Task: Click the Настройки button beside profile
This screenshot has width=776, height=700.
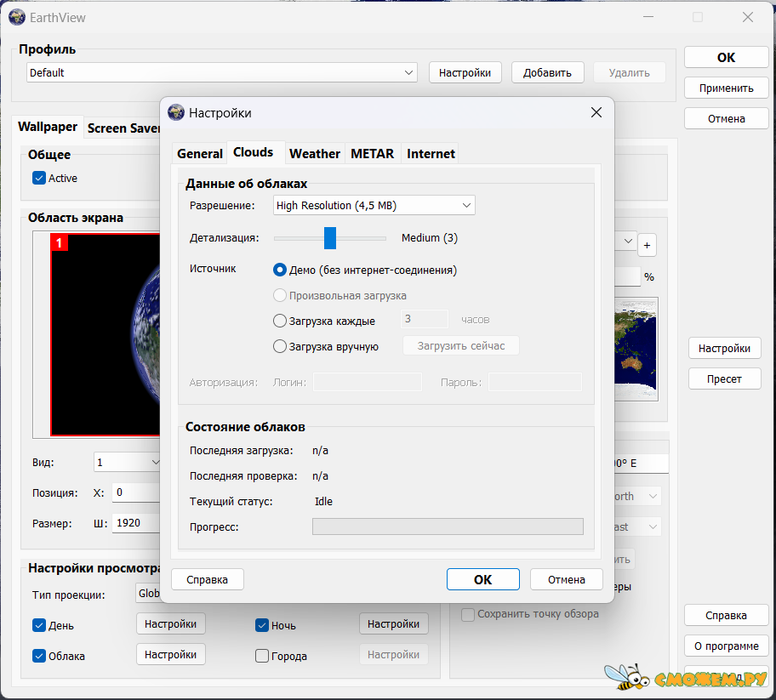Action: [x=465, y=72]
